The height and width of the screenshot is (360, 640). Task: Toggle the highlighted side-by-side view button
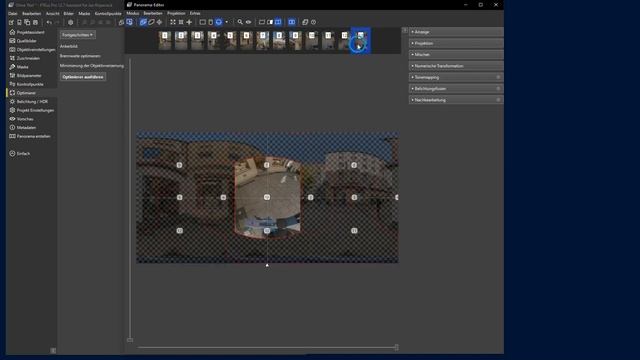pos(291,22)
